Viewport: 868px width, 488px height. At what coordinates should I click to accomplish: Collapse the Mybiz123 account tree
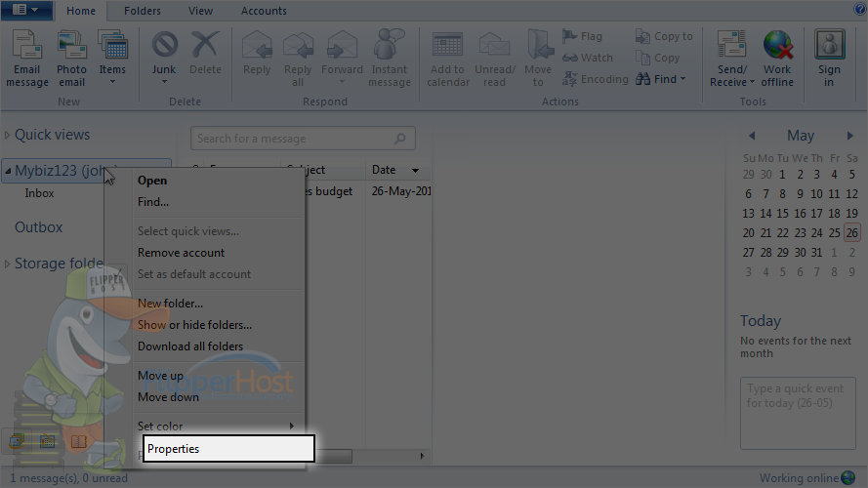coord(8,172)
